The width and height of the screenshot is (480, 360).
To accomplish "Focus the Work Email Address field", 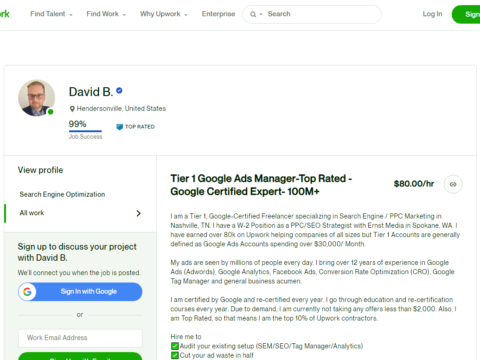I will (x=80, y=338).
